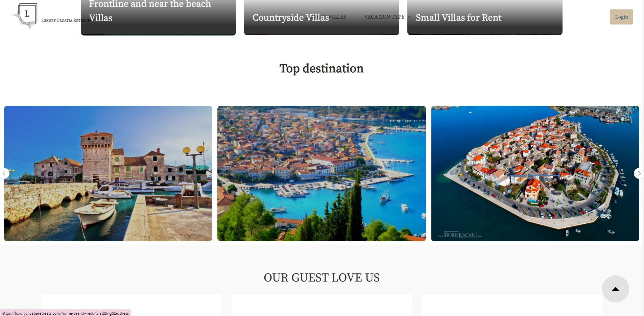Open Frontline and near the beach Villas
The width and height of the screenshot is (644, 316).
pyautogui.click(x=158, y=17)
